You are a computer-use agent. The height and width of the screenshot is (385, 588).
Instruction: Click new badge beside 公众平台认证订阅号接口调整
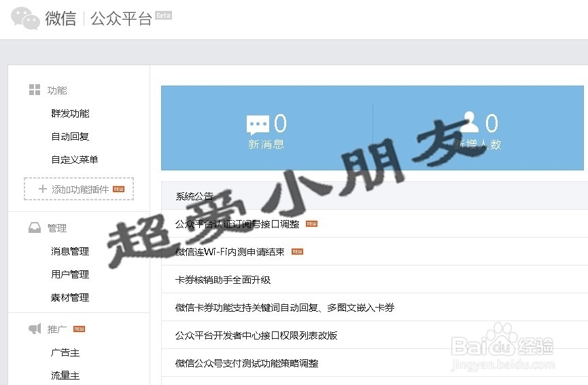click(x=311, y=224)
